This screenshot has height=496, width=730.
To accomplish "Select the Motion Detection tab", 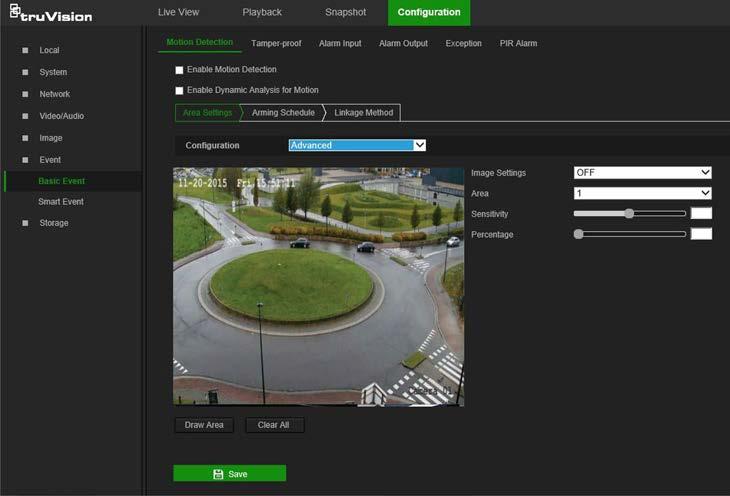I will point(200,42).
